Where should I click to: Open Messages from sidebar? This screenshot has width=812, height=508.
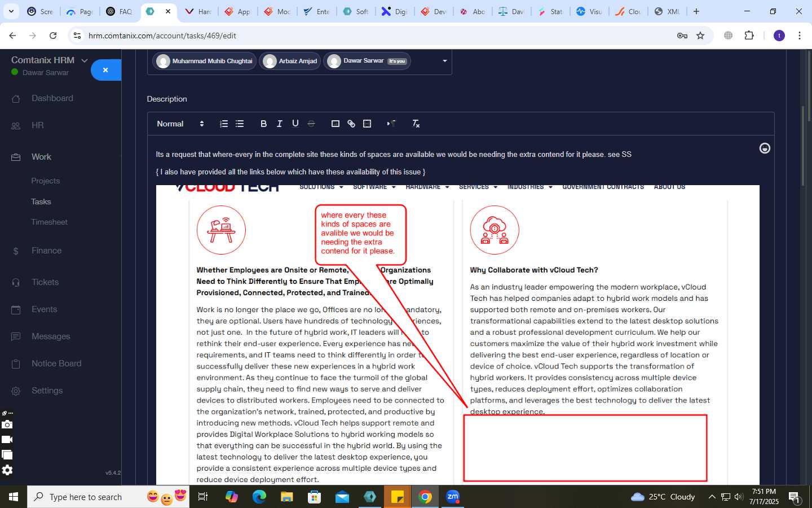51,336
